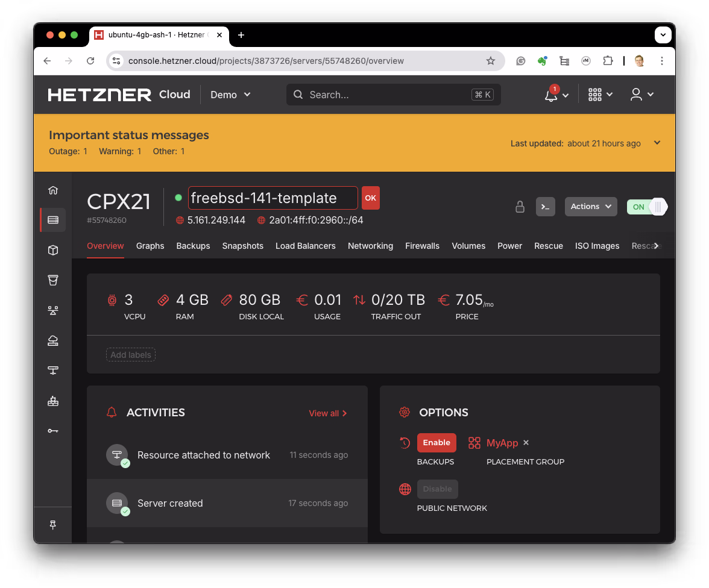Edit the freebsd-141-template server name field

coord(273,198)
